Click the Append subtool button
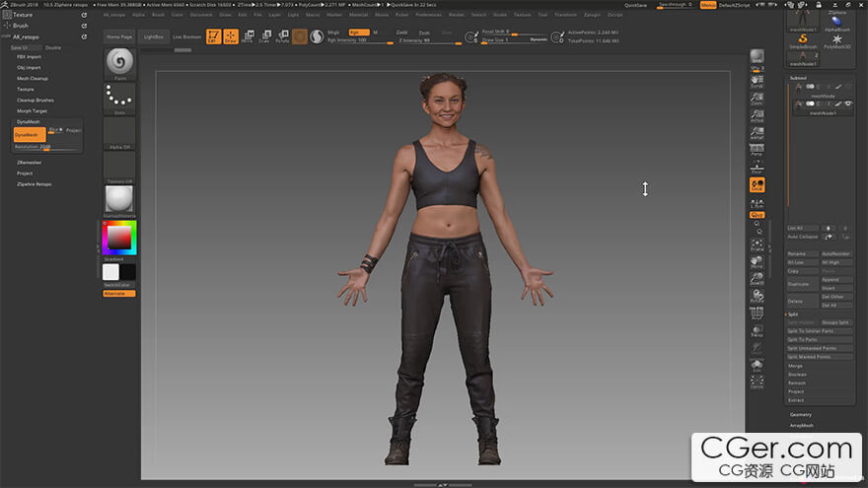 coord(836,280)
